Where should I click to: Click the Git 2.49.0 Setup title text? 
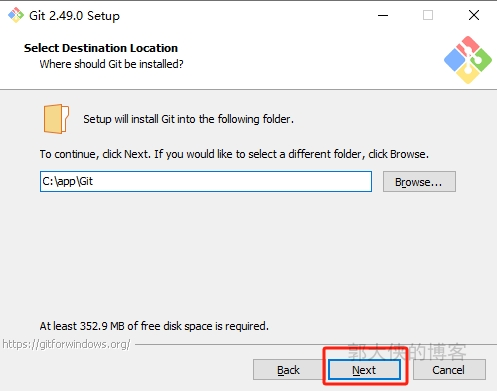click(x=74, y=16)
